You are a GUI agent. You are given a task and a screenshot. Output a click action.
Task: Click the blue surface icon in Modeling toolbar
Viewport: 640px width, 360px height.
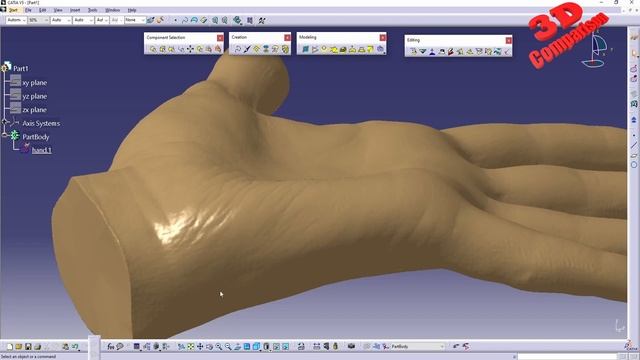[x=305, y=49]
